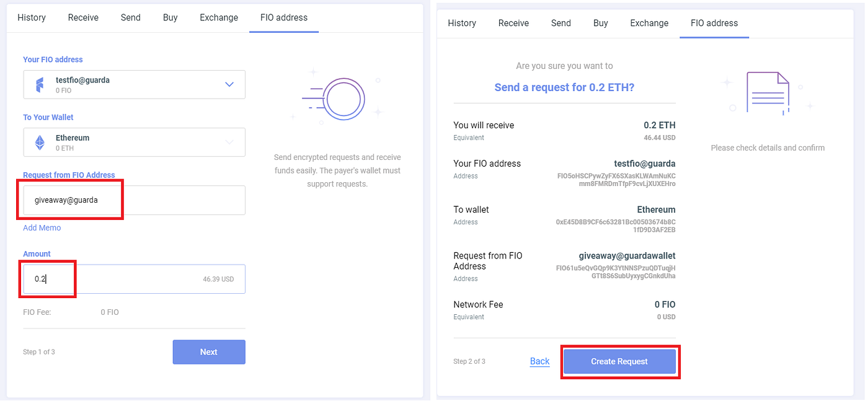This screenshot has width=868, height=401.
Task: Select 'Amount' label in left form
Action: pyautogui.click(x=37, y=253)
